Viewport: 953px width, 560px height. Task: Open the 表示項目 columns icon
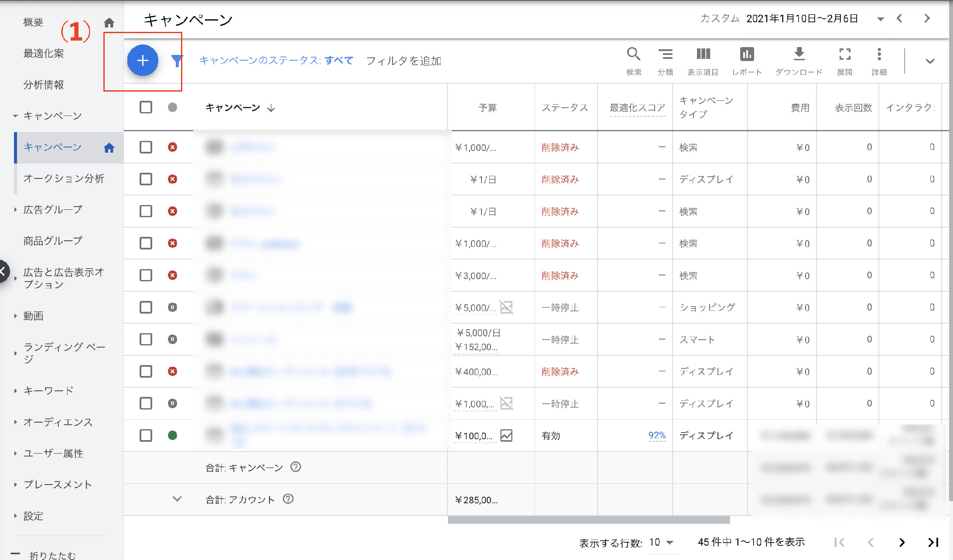pos(703,55)
